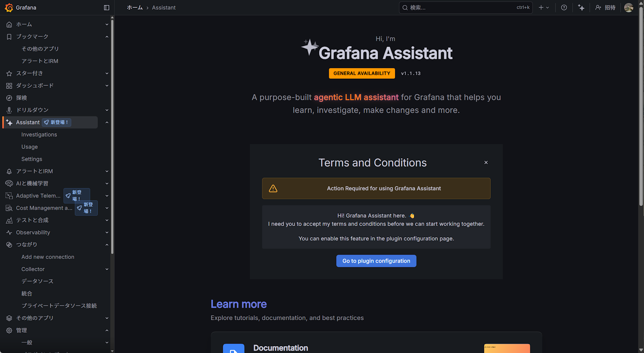Click the Observability heartbeat icon

(9, 232)
